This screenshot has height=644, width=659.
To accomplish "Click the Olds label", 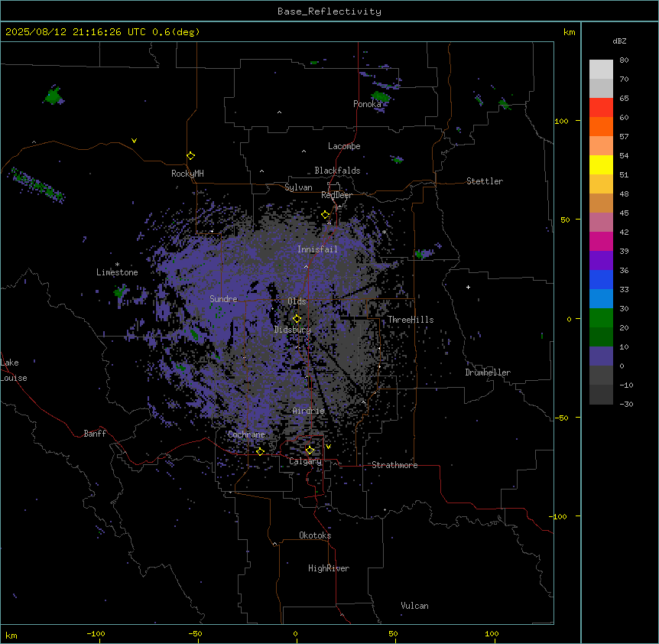I will (297, 301).
